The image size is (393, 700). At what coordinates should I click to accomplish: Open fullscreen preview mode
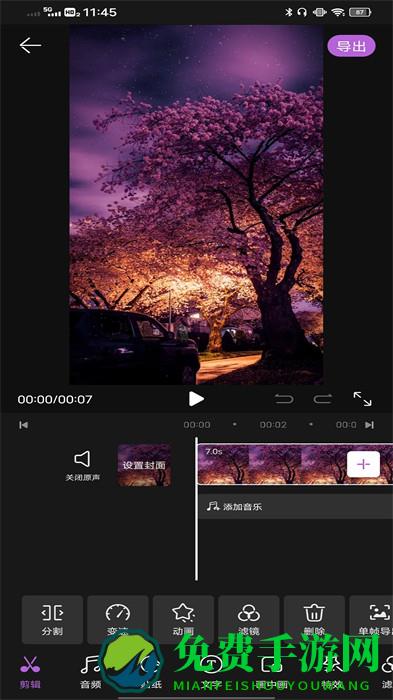[362, 399]
